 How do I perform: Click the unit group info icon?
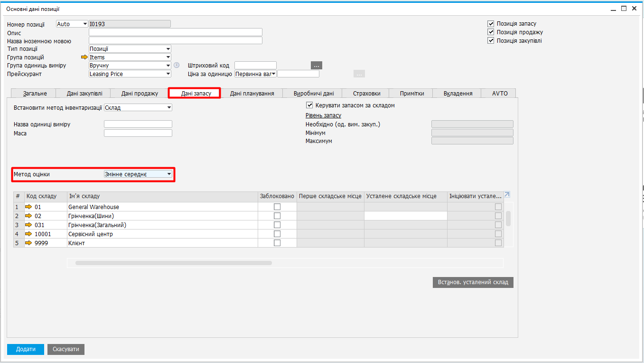[x=177, y=65]
